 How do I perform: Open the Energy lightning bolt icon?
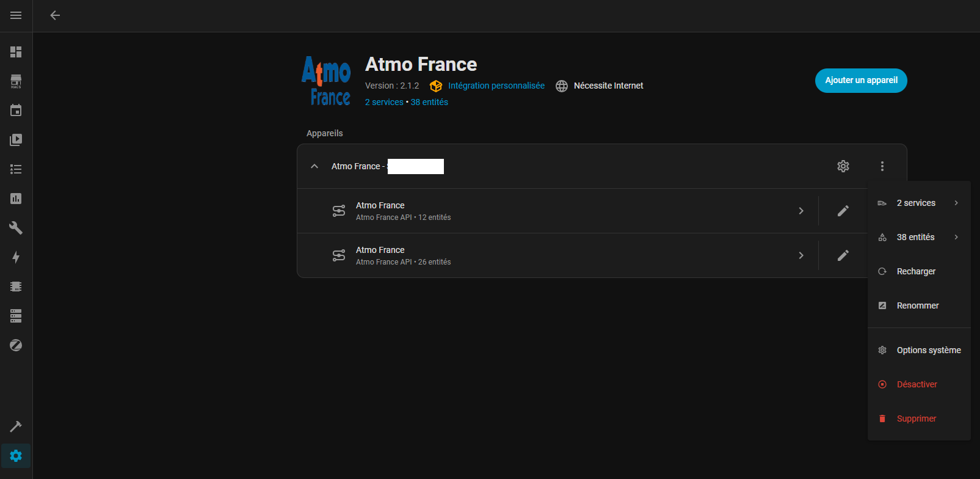[16, 257]
